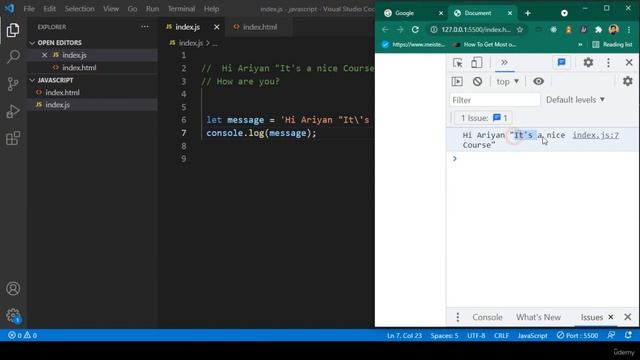Bookmark this page with star icon
The height and width of the screenshot is (360, 640).
(520, 29)
